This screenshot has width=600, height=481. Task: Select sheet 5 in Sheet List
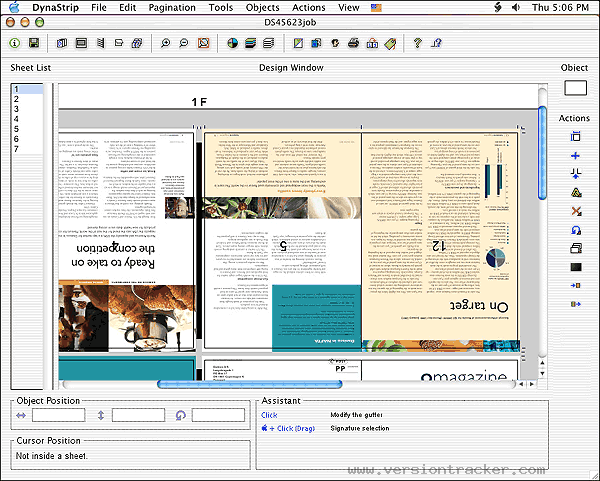28,129
